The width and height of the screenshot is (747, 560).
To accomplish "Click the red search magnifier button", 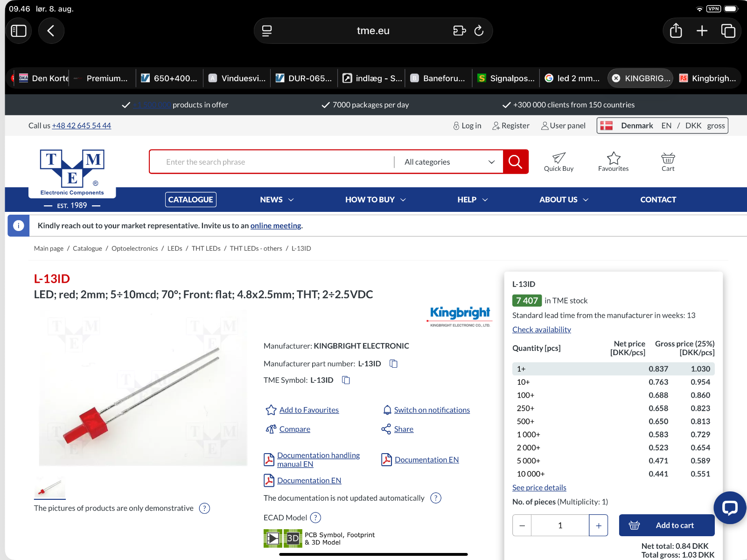I will [516, 162].
